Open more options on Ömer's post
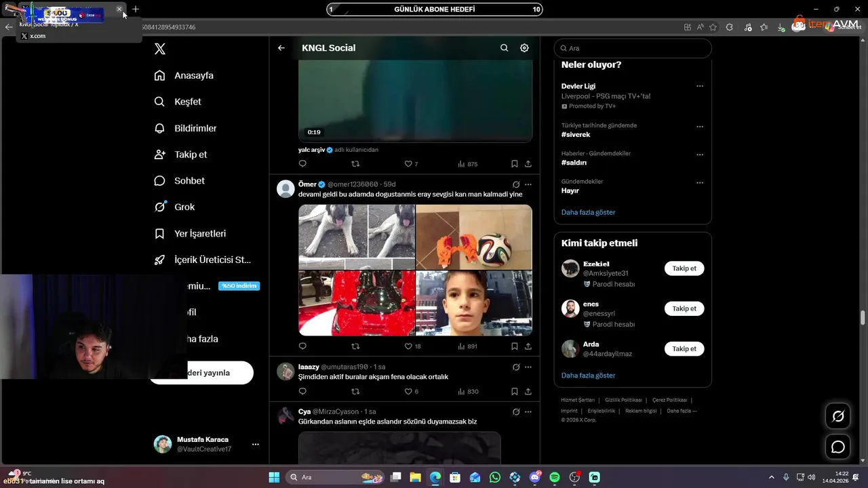Image resolution: width=868 pixels, height=488 pixels. pyautogui.click(x=528, y=184)
